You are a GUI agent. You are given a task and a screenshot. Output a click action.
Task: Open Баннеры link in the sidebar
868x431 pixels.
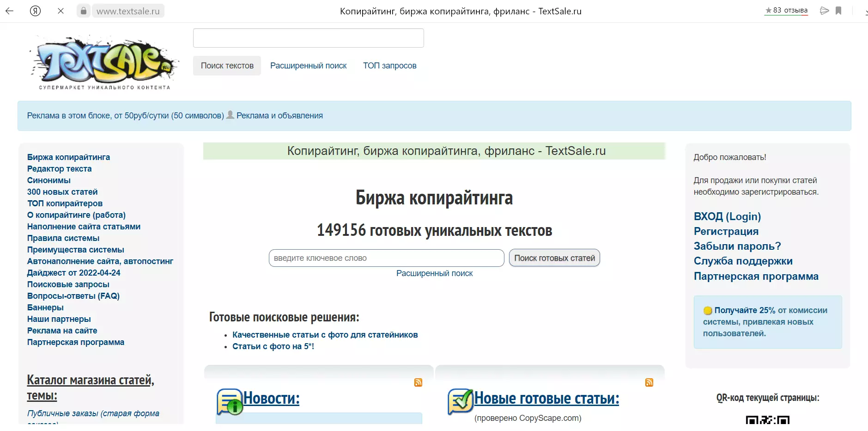pos(45,308)
